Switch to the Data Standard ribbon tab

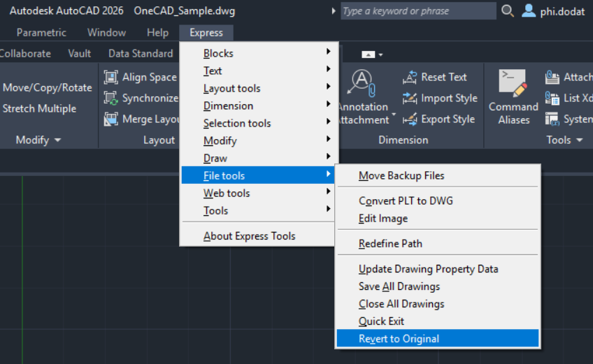tap(141, 53)
